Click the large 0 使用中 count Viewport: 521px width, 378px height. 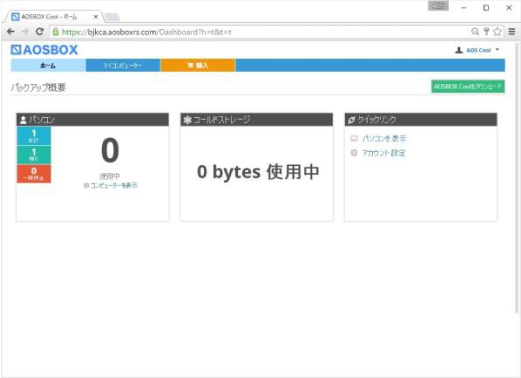click(x=110, y=151)
